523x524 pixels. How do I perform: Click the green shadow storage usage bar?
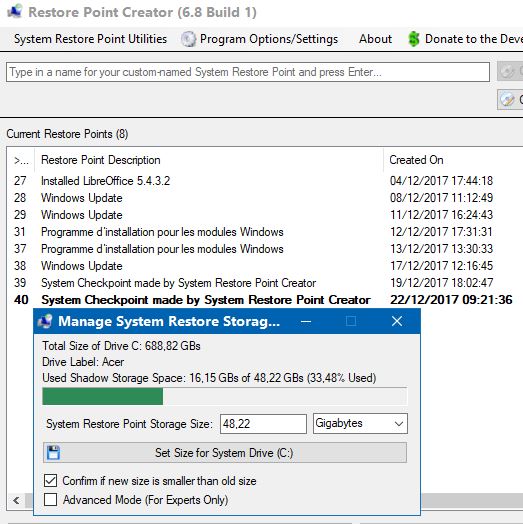103,396
